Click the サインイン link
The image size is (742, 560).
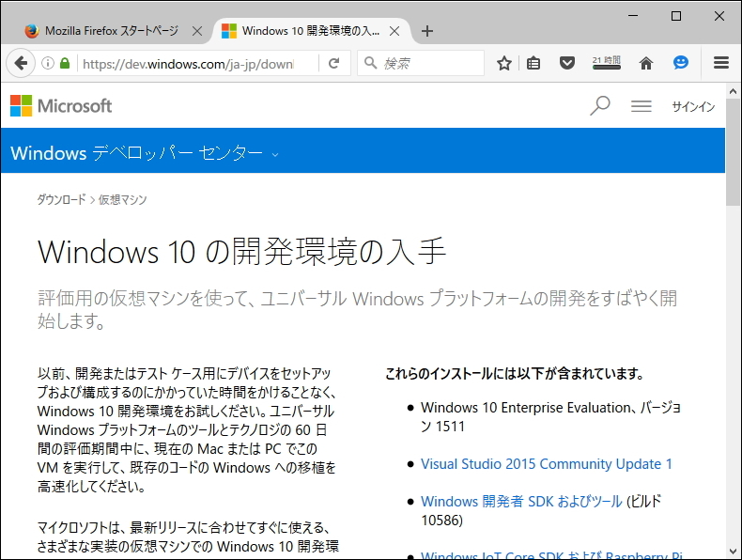coord(693,106)
